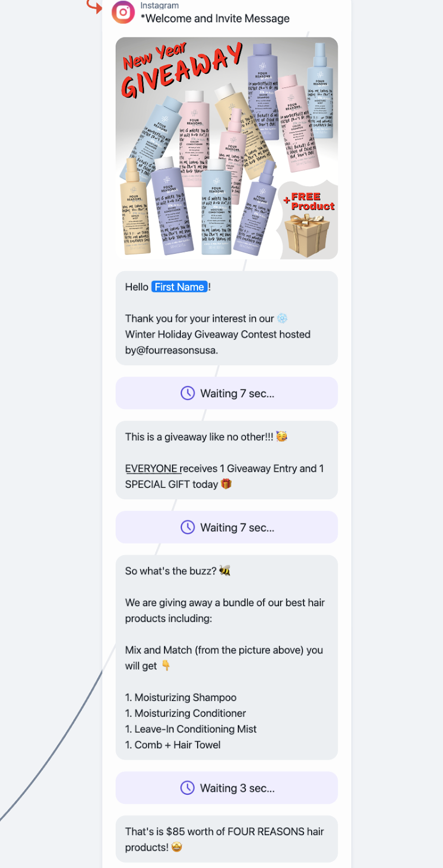Click the bee emoji after buzz
Image resolution: width=443 pixels, height=868 pixels.
point(225,571)
